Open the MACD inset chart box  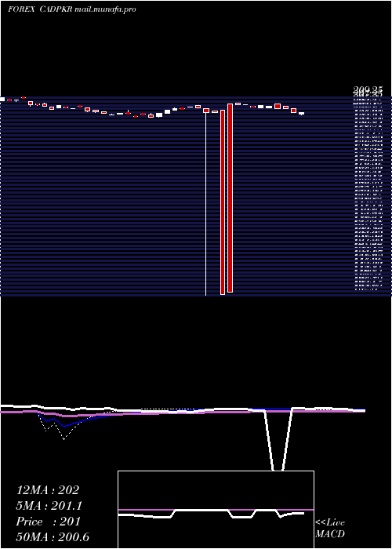216,510
